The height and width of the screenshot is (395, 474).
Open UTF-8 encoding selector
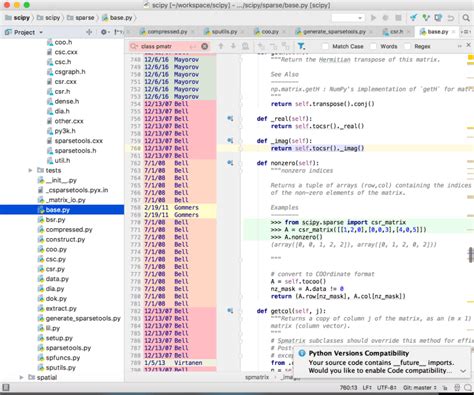387,388
